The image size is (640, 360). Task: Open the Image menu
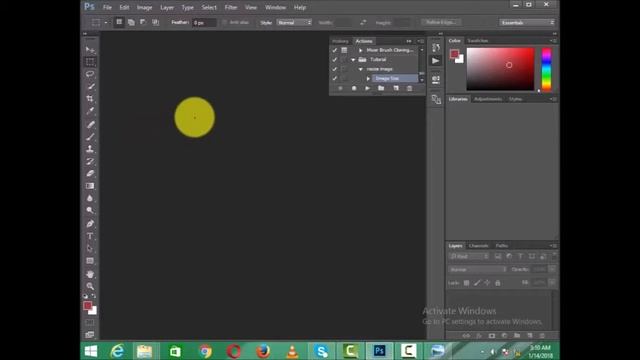(144, 7)
